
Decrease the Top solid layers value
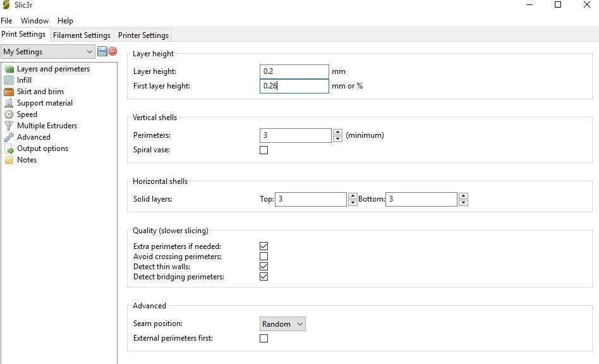(353, 202)
